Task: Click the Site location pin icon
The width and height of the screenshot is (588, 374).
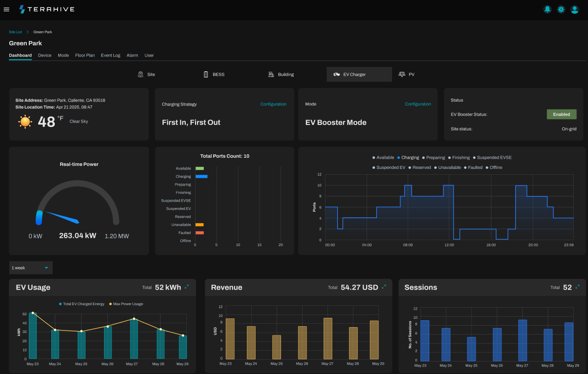Action: click(x=140, y=74)
